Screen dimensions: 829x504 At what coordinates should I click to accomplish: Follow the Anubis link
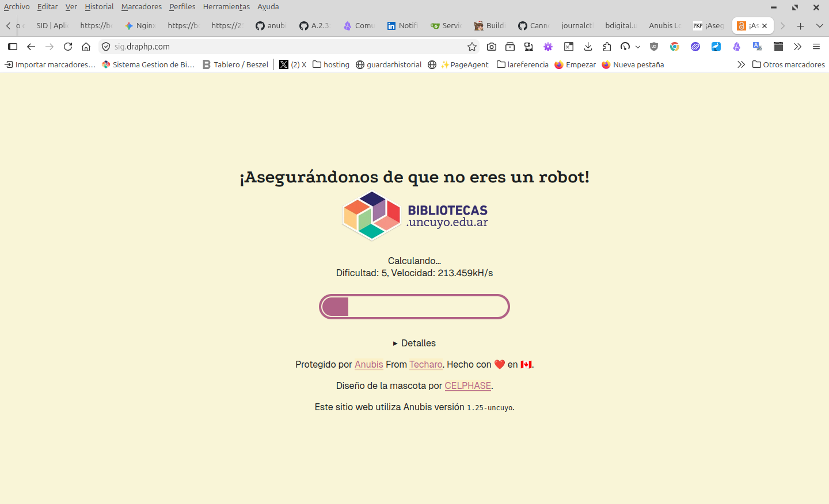369,364
